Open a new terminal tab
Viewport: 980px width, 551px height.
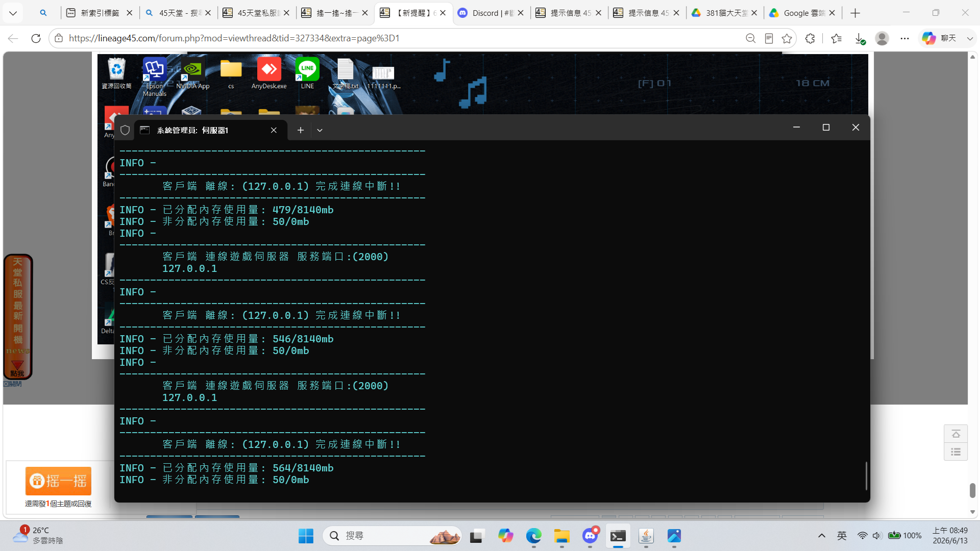(x=301, y=130)
